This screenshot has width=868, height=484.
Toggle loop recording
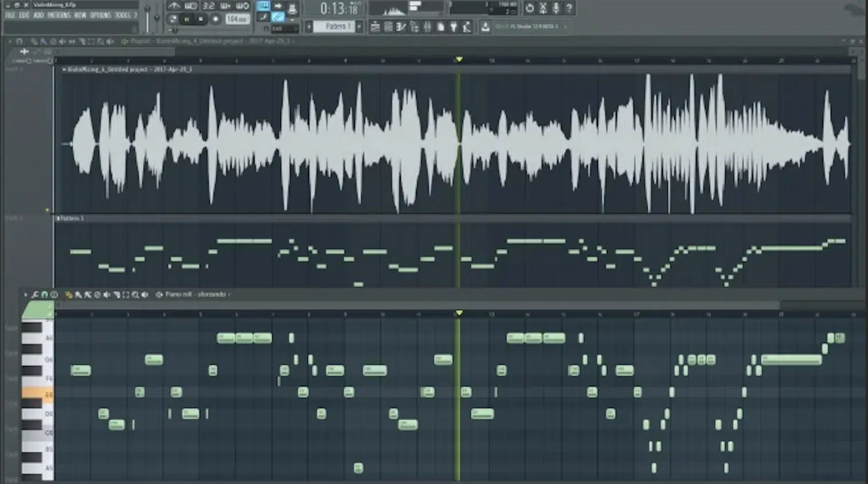242,6
